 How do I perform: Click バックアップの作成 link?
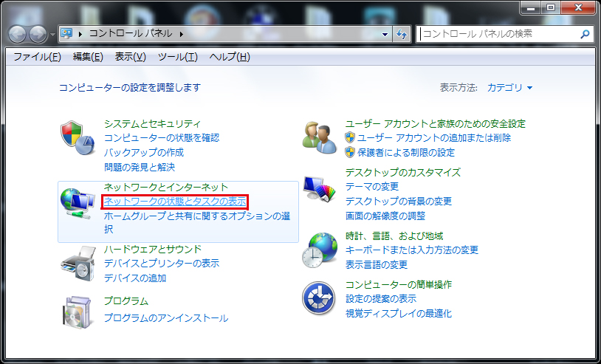pyautogui.click(x=144, y=152)
